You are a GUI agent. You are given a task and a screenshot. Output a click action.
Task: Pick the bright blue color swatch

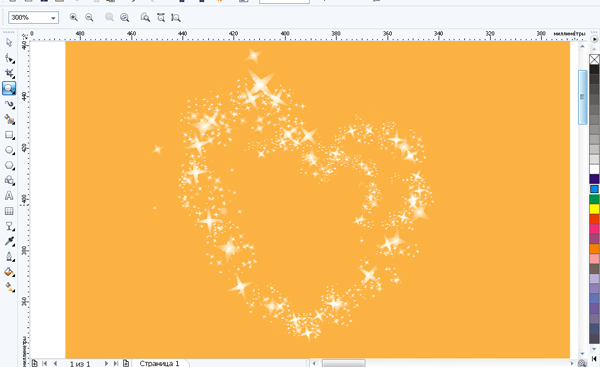tap(594, 189)
